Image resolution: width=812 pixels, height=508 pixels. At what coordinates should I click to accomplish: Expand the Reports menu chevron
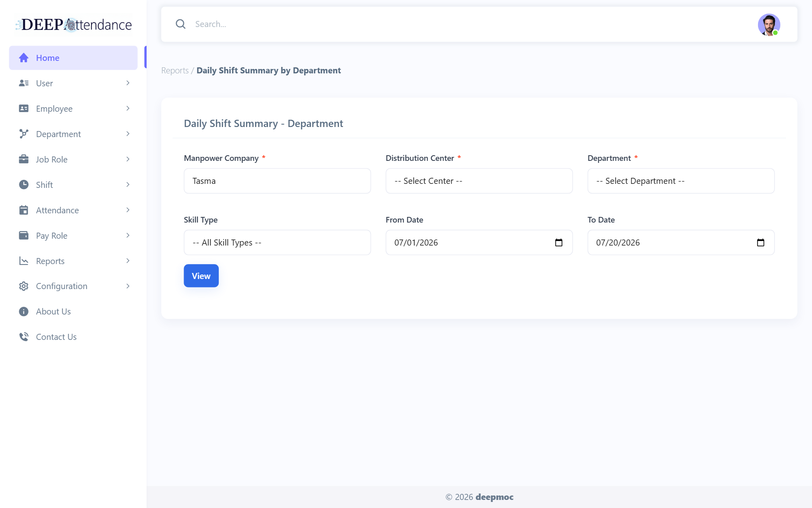[x=128, y=261]
